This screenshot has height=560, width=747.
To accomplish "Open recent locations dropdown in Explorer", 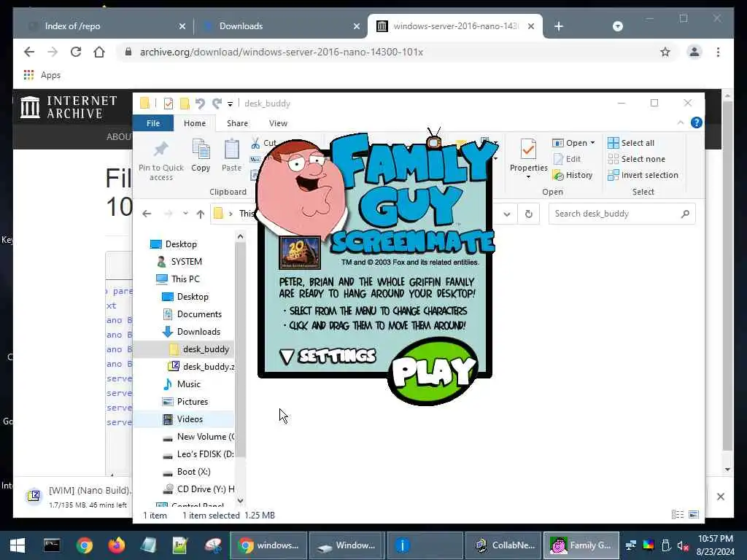I will point(185,214).
